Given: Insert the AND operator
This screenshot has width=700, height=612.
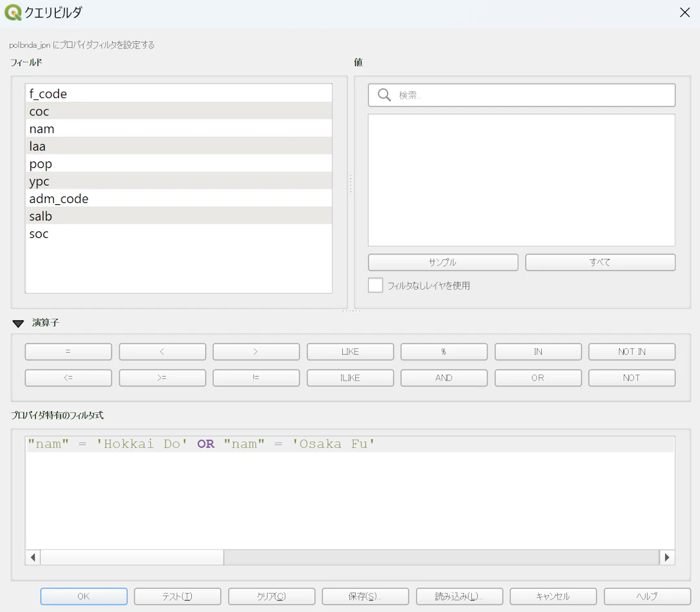Looking at the screenshot, I should pos(444,378).
